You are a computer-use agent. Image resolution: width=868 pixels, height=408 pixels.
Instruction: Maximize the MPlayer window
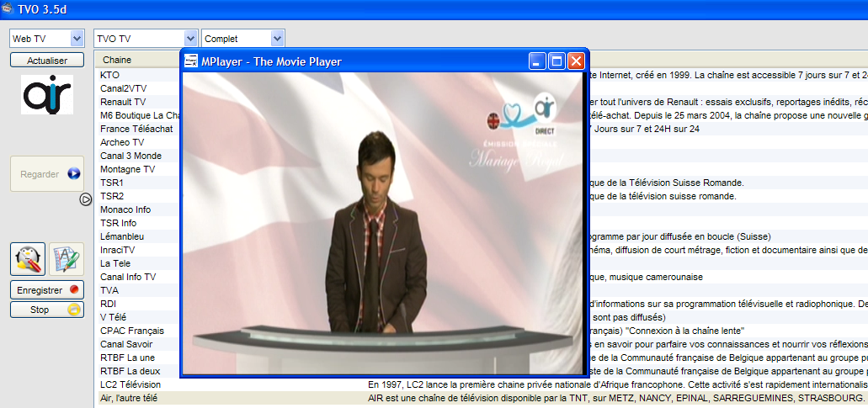click(556, 61)
